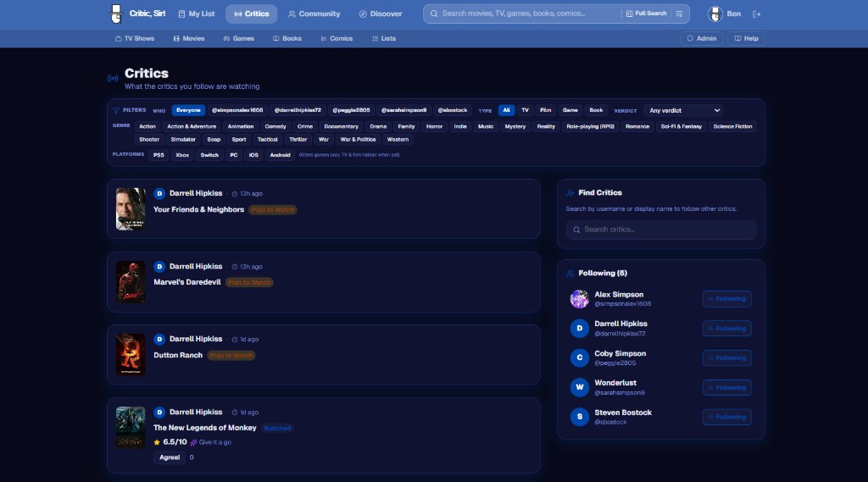The height and width of the screenshot is (482, 868).
Task: Toggle the PS5 platform filter
Action: coord(159,155)
